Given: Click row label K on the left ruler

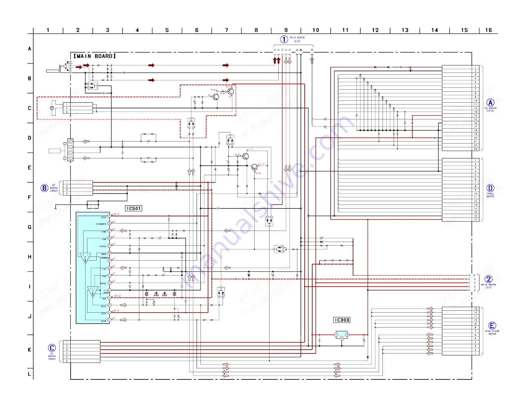Looking at the screenshot, I should pos(29,350).
